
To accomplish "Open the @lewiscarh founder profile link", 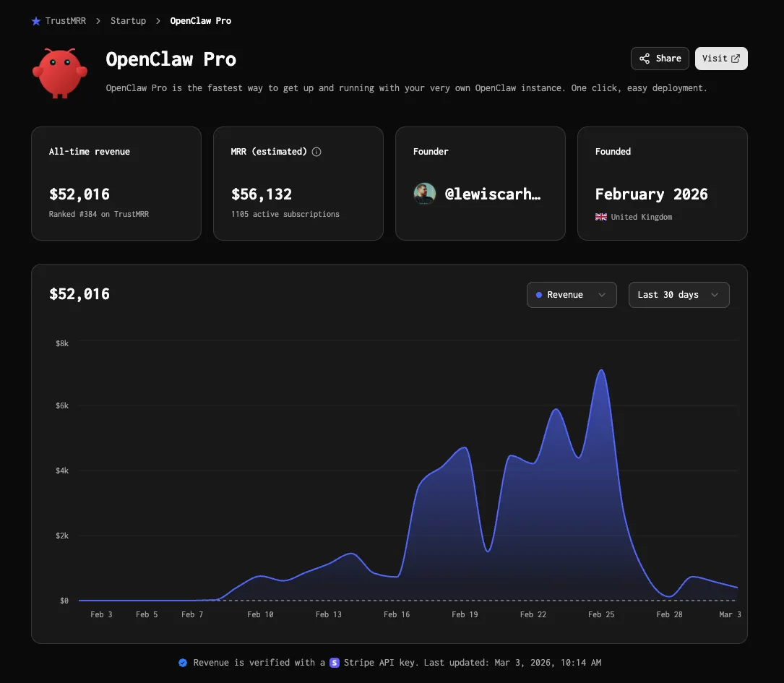I will coord(492,194).
